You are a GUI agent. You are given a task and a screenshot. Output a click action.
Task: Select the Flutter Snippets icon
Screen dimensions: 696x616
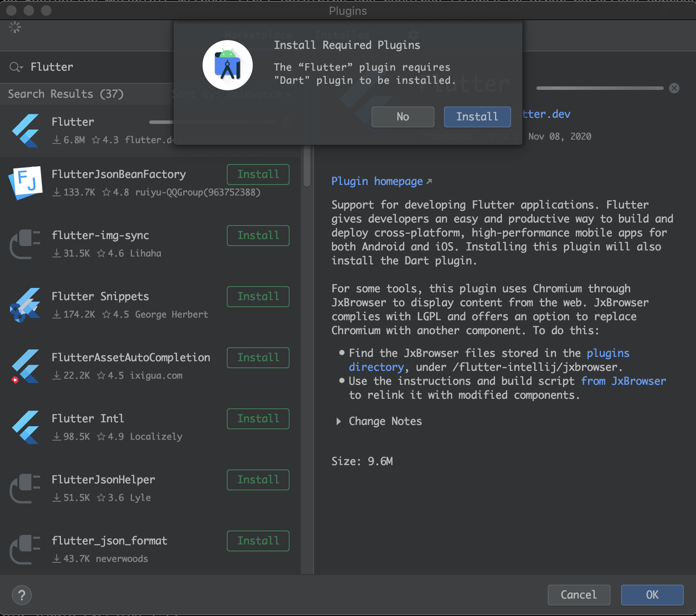pyautogui.click(x=25, y=305)
